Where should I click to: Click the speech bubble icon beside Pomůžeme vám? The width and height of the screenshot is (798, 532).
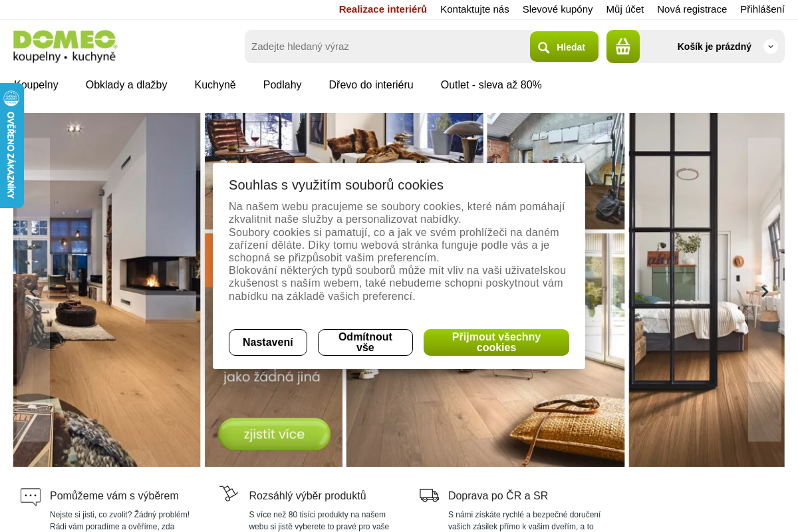tap(31, 497)
